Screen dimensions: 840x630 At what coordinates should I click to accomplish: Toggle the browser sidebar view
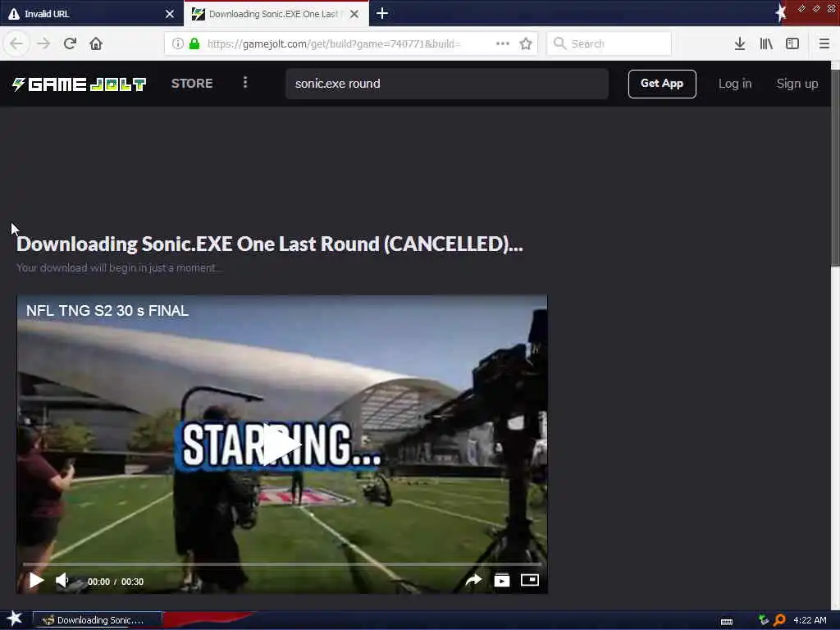[x=792, y=43]
